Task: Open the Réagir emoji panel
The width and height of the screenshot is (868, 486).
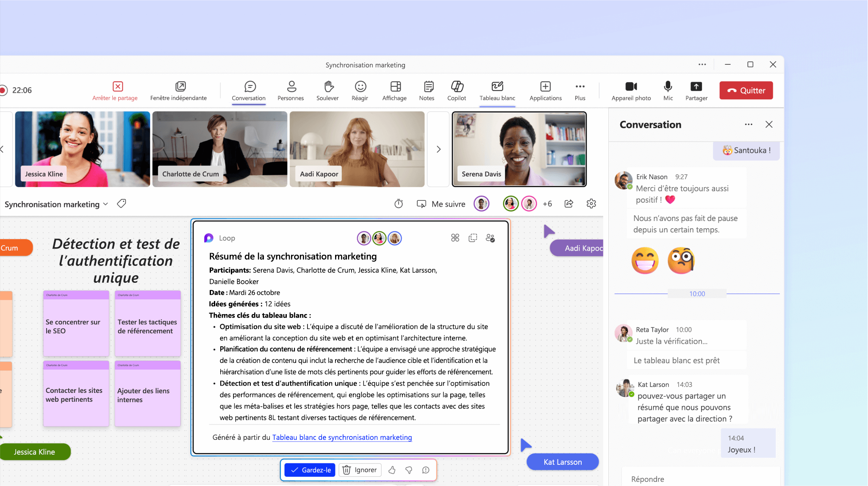Action: pos(360,90)
